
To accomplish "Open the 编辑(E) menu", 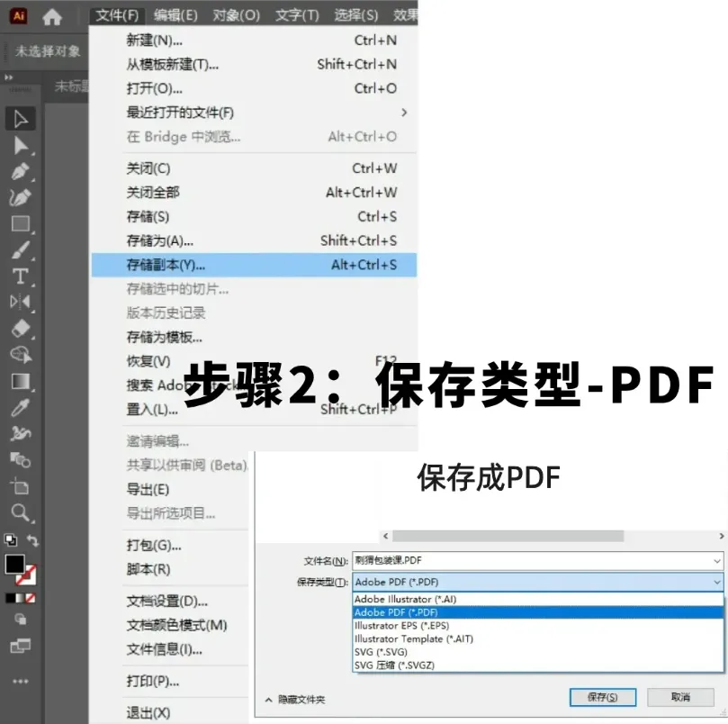I will coord(175,16).
